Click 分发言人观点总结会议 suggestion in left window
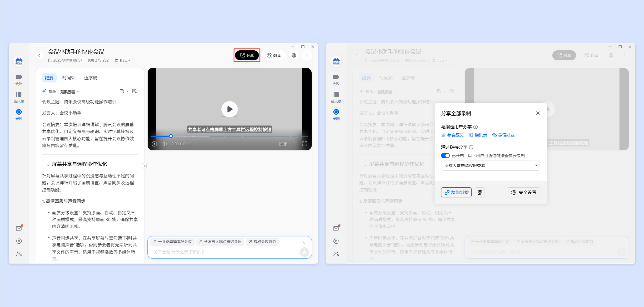 [220, 242]
